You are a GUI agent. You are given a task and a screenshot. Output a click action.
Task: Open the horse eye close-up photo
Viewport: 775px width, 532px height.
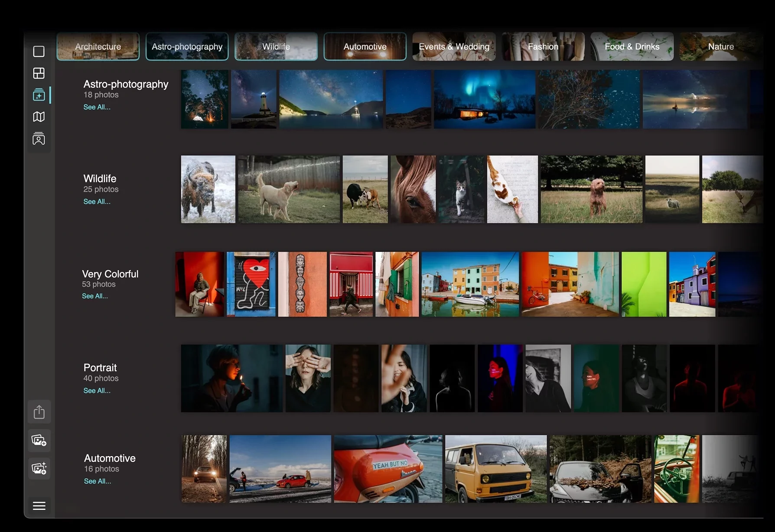[x=413, y=189]
